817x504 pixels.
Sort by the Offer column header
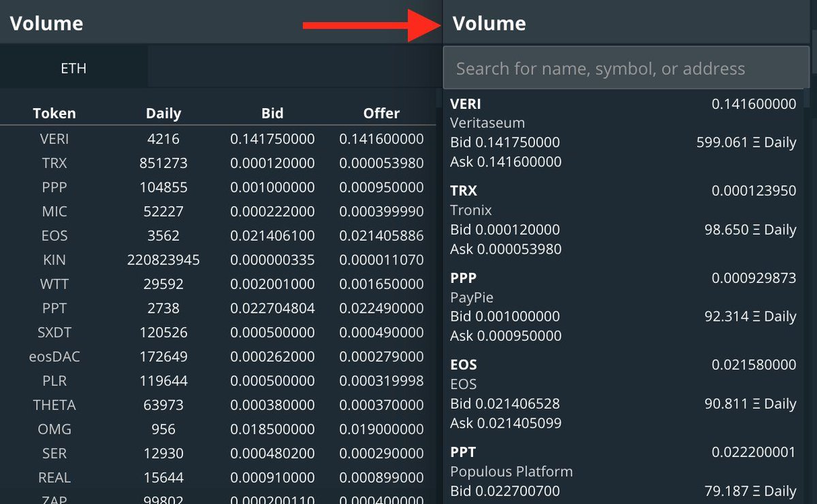[x=381, y=114]
